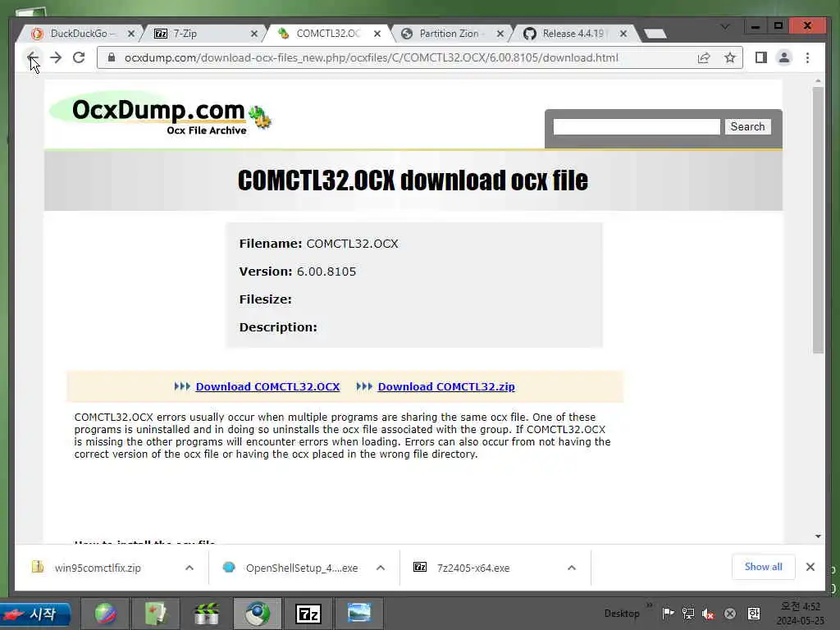The width and height of the screenshot is (840, 630).
Task: Open the green notes taskbar icon
Action: point(156,614)
